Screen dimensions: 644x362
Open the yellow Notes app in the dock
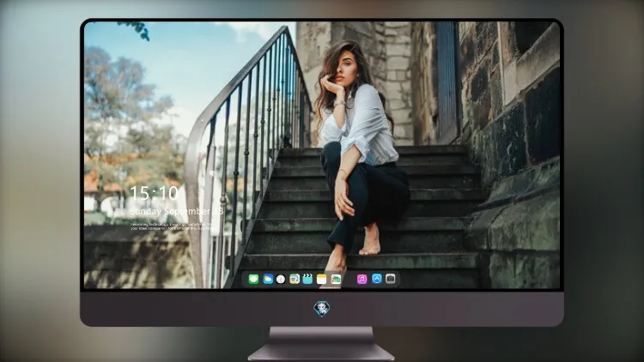point(322,279)
